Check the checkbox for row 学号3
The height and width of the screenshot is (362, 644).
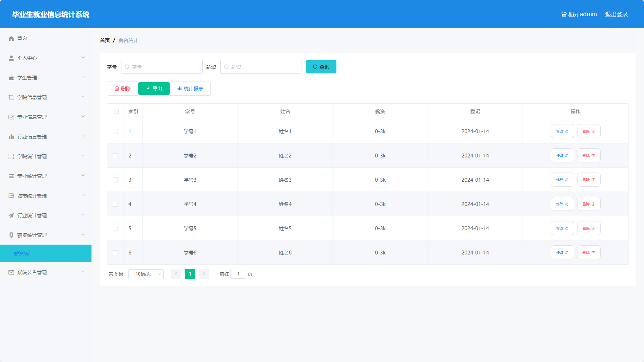click(115, 180)
